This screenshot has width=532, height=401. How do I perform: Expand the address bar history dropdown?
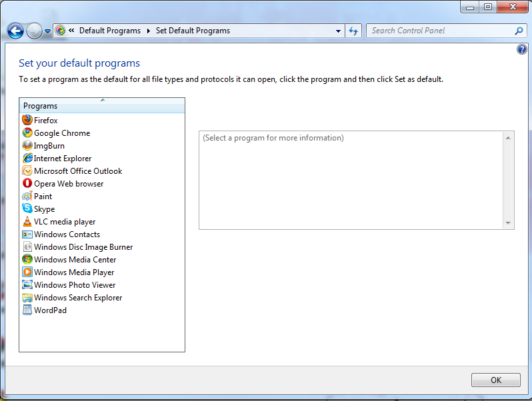coord(338,31)
